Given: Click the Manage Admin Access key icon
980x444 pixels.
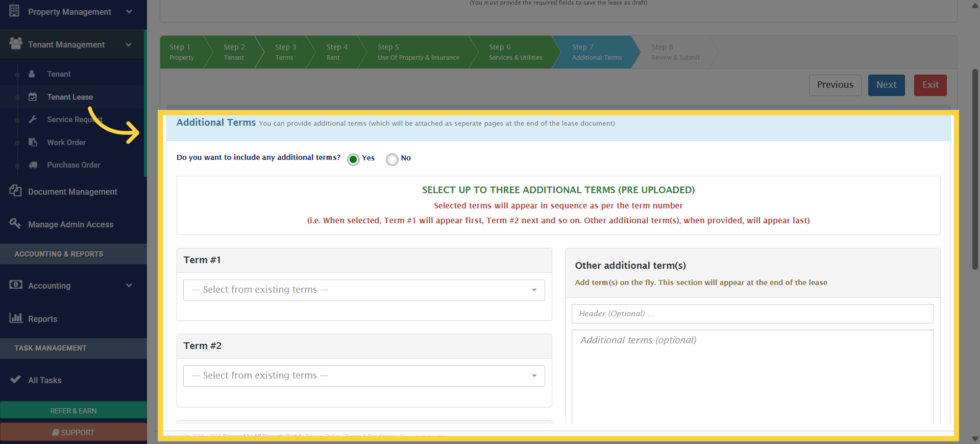Looking at the screenshot, I should pyautogui.click(x=15, y=223).
